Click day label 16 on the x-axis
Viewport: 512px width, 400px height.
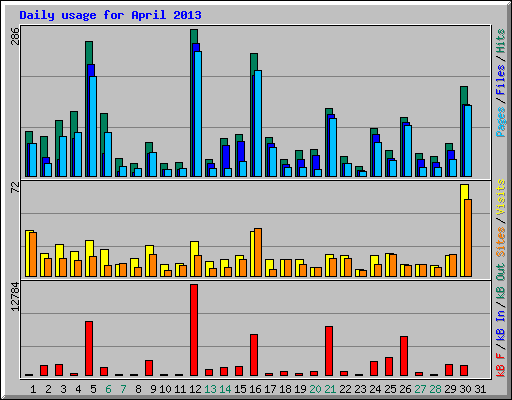tap(255, 389)
